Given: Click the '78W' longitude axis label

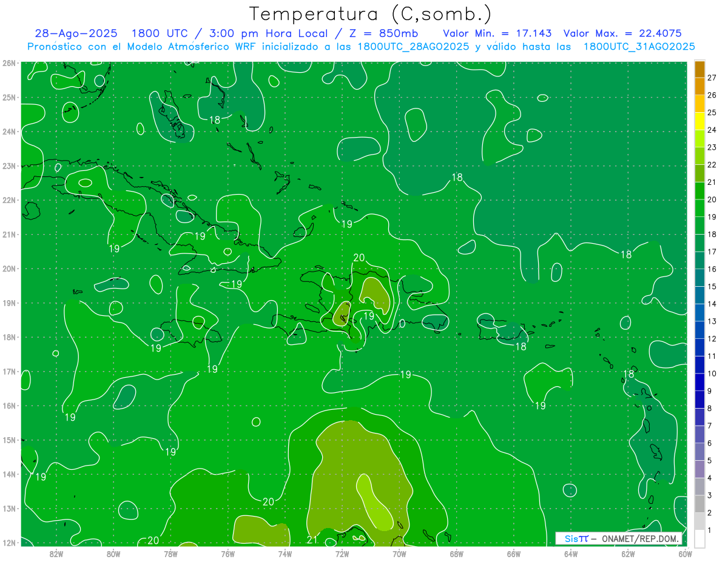Looking at the screenshot, I should click(170, 553).
